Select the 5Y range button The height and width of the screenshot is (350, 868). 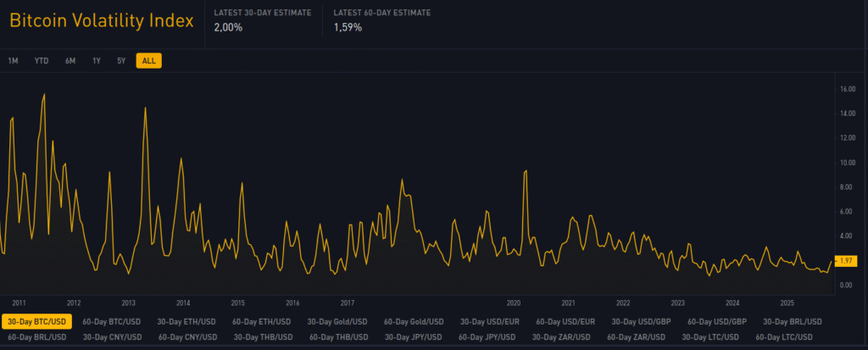[121, 60]
